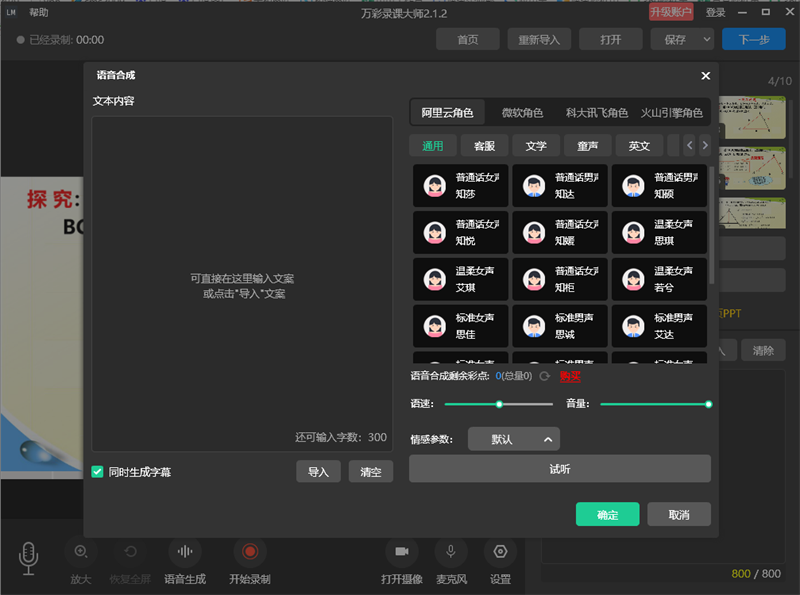Open 设置 via the hexagon icon
Screen dimensions: 800x595
pos(500,552)
